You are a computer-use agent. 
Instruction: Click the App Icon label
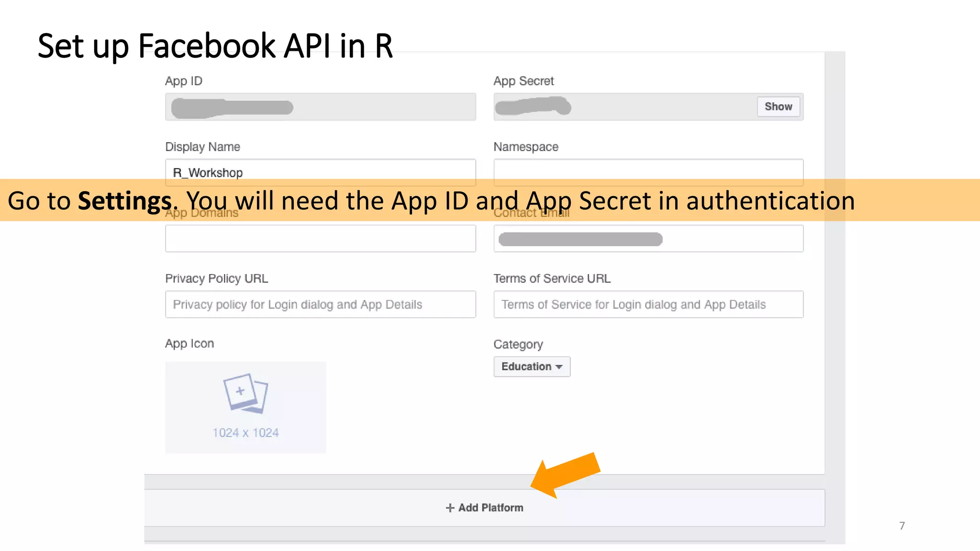point(189,343)
